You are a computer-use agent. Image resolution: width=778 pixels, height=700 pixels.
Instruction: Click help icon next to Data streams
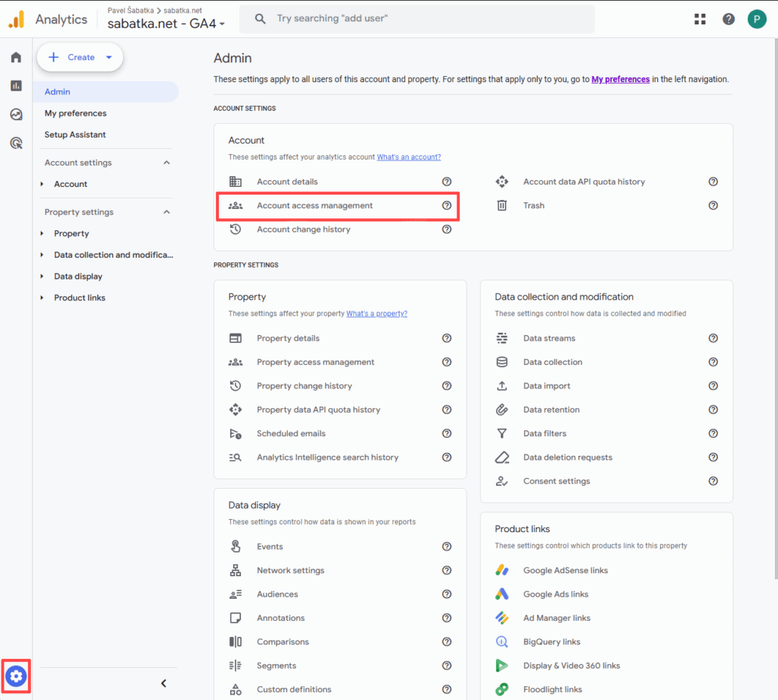tap(713, 338)
